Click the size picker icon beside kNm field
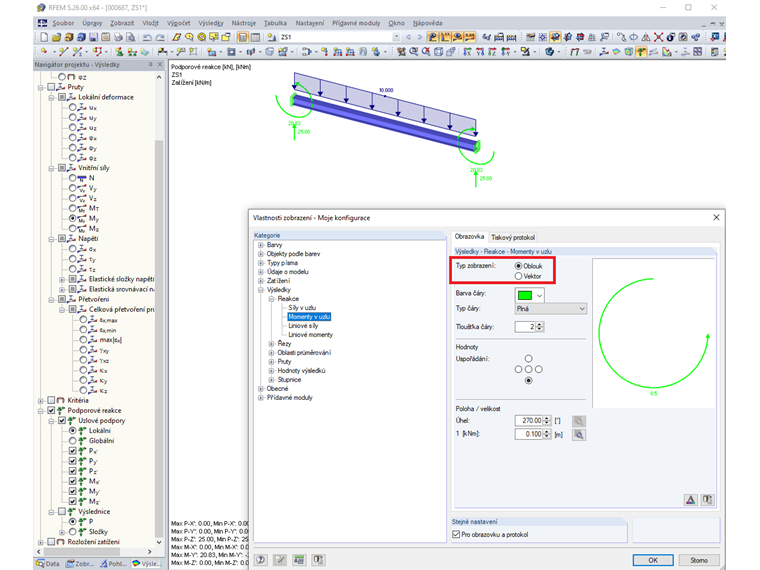The height and width of the screenshot is (570, 760). tap(579, 435)
